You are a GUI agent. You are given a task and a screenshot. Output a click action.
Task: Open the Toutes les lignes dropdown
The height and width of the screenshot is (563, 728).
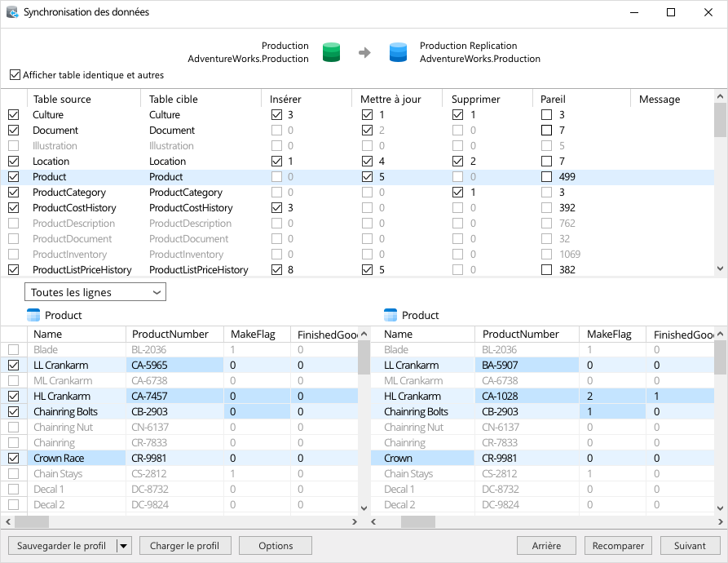95,292
